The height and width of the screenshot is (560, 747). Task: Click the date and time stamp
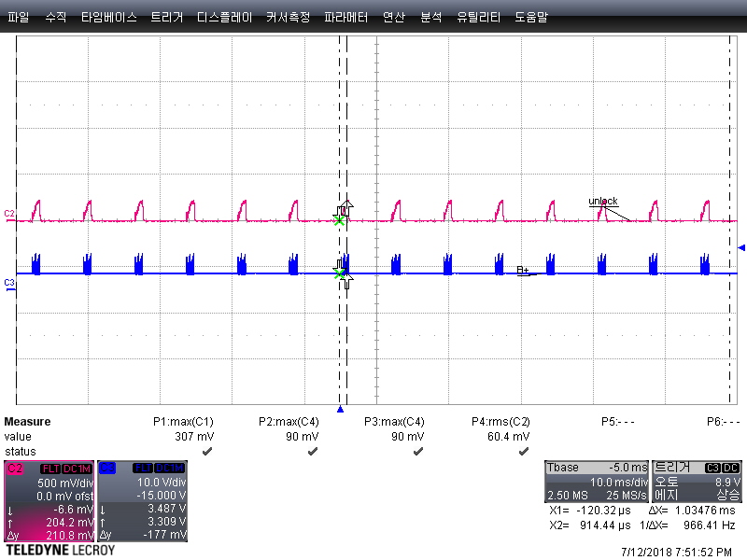click(676, 553)
